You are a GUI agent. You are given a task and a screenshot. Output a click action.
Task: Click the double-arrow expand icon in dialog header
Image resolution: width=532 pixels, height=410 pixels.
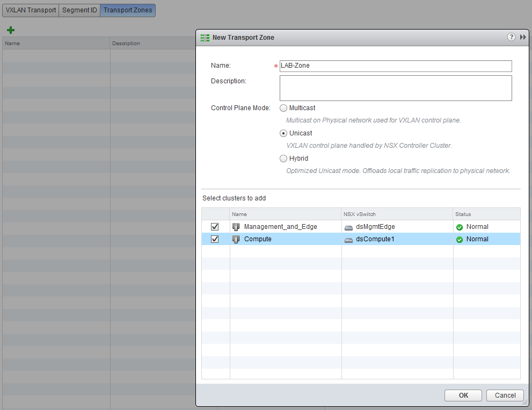523,37
